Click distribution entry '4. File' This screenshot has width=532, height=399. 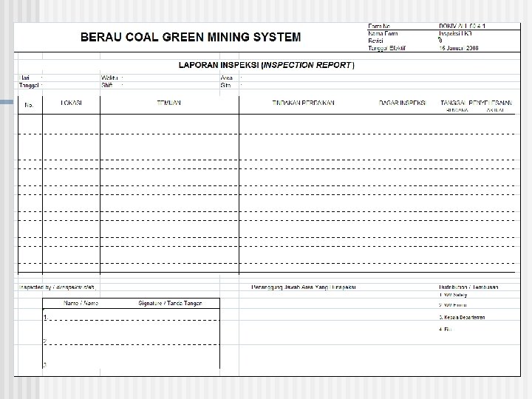[x=445, y=330]
